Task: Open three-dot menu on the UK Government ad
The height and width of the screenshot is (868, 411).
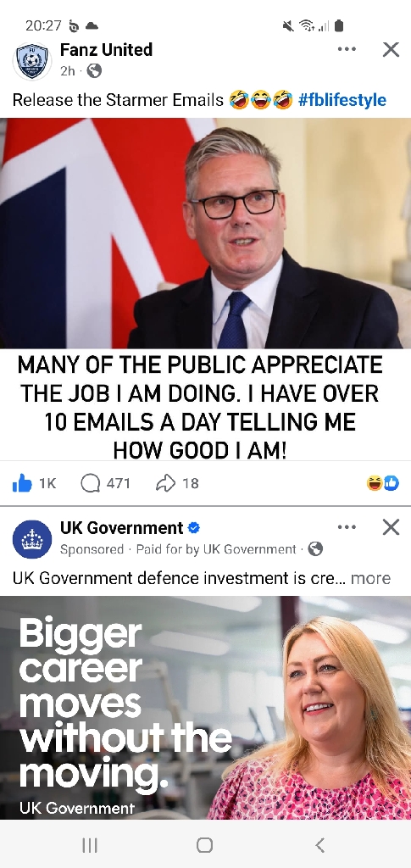Action: coord(347,527)
